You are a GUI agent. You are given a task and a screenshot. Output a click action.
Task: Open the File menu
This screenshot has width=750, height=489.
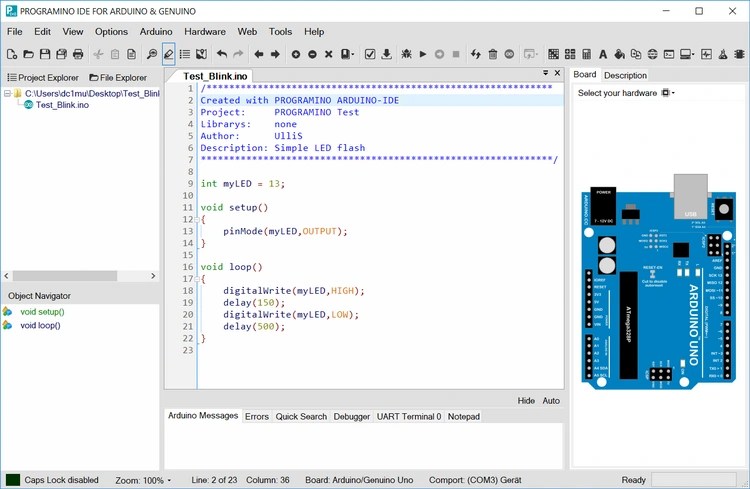click(x=14, y=32)
